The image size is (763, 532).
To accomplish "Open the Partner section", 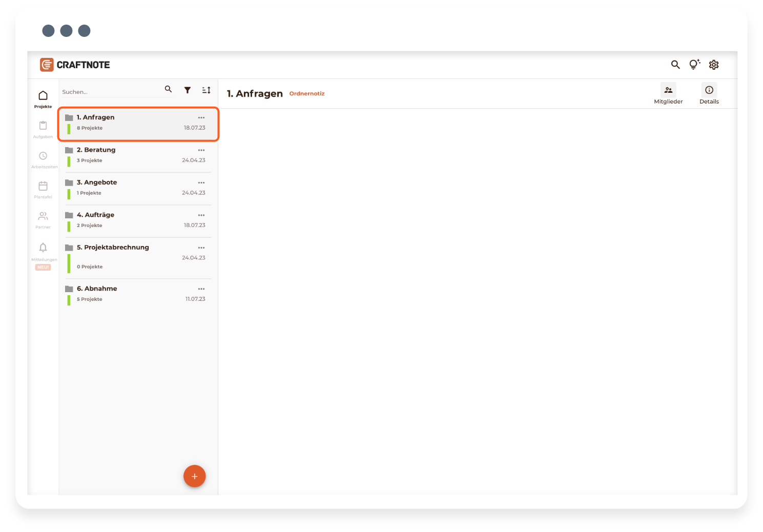I will (43, 219).
